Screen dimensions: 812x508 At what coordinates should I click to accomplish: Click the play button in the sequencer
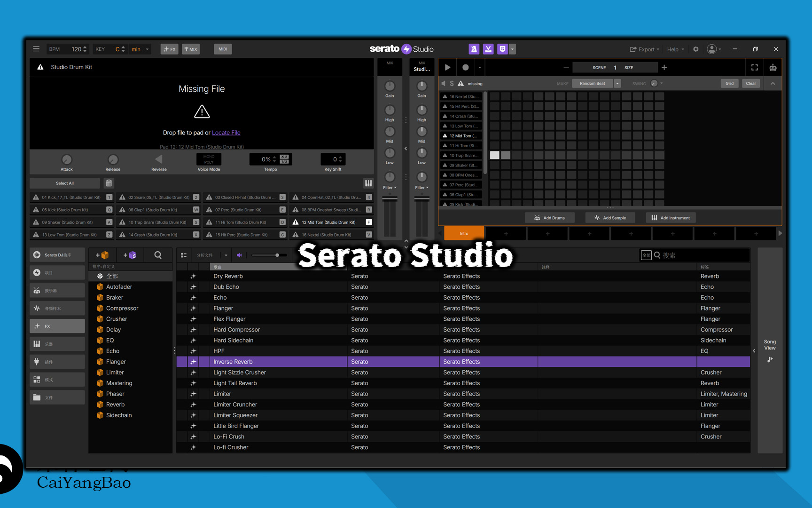[447, 68]
